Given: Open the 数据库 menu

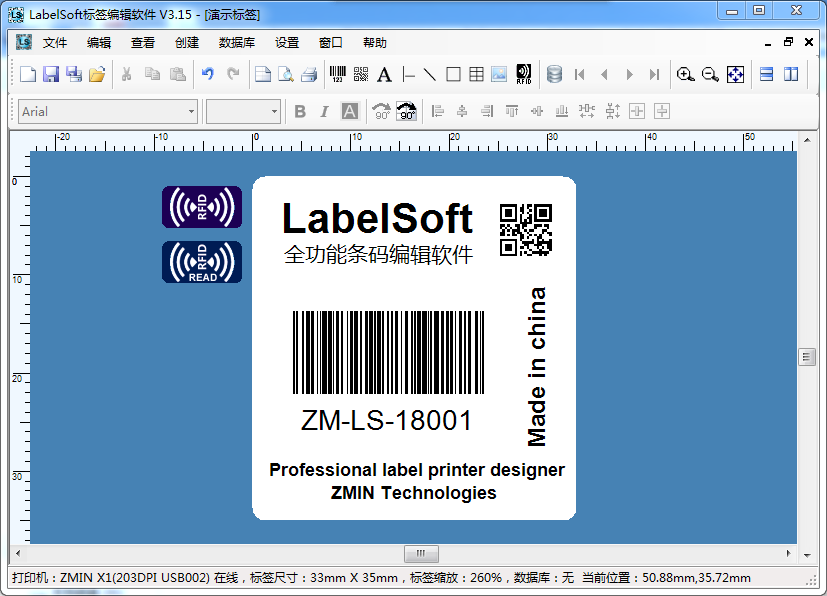Looking at the screenshot, I should (237, 43).
